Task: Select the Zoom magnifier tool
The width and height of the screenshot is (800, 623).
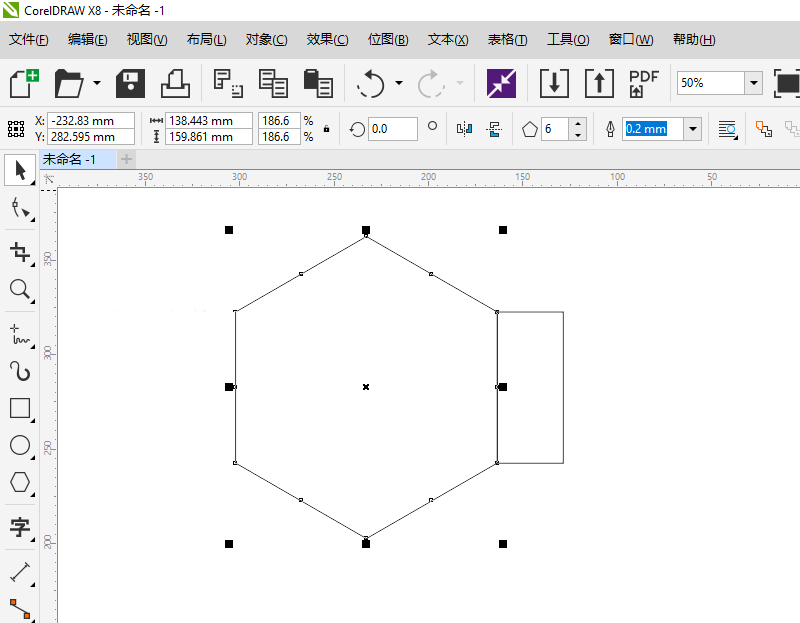Action: 19,290
